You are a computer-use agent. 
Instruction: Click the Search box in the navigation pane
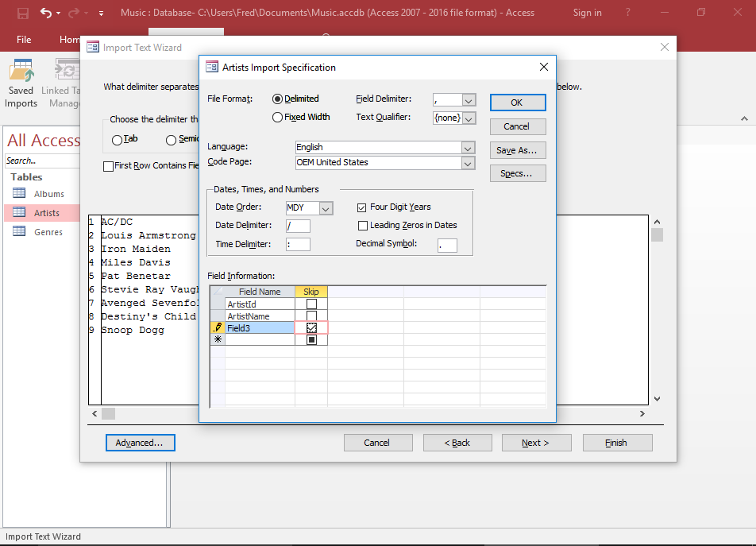[42, 161]
